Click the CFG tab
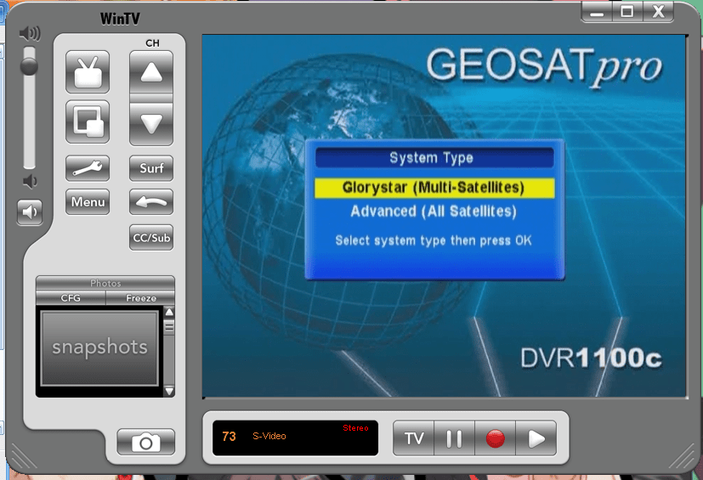This screenshot has width=703, height=480. [70, 298]
